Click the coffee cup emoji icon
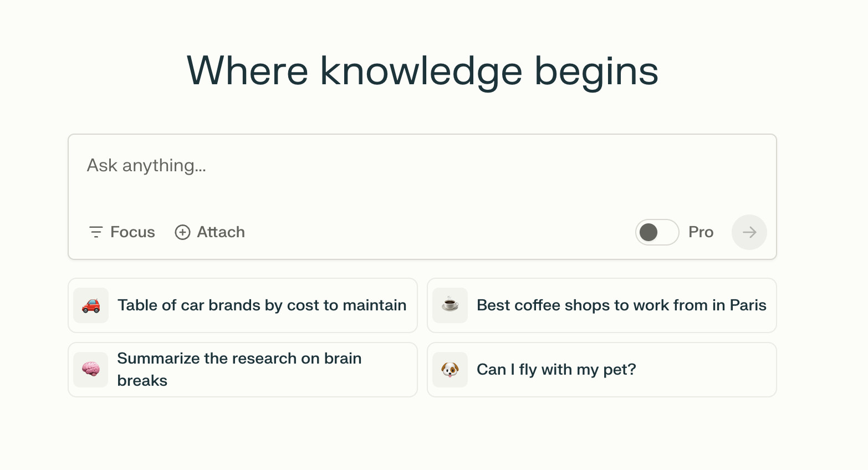 [x=450, y=305]
